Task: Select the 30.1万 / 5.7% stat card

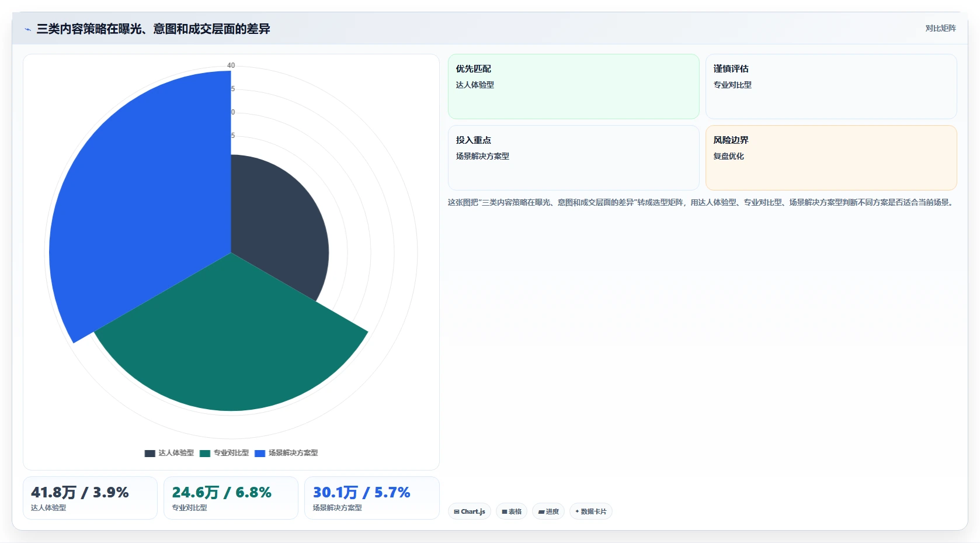Action: point(372,498)
